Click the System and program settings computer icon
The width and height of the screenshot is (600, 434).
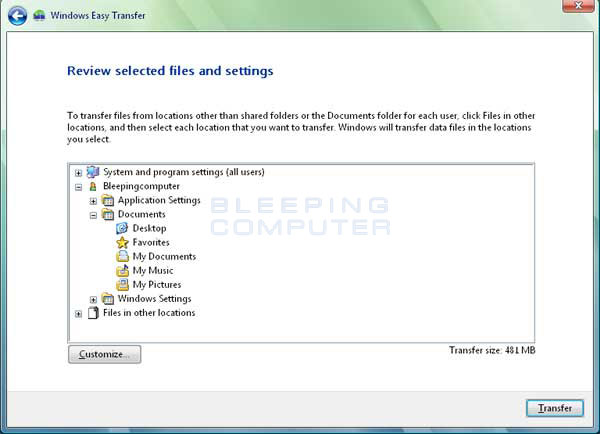(x=93, y=172)
